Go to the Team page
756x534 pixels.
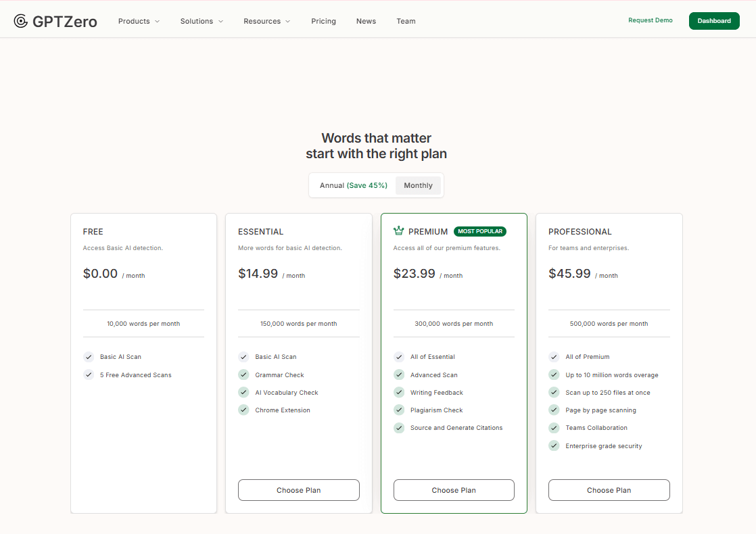(x=406, y=21)
